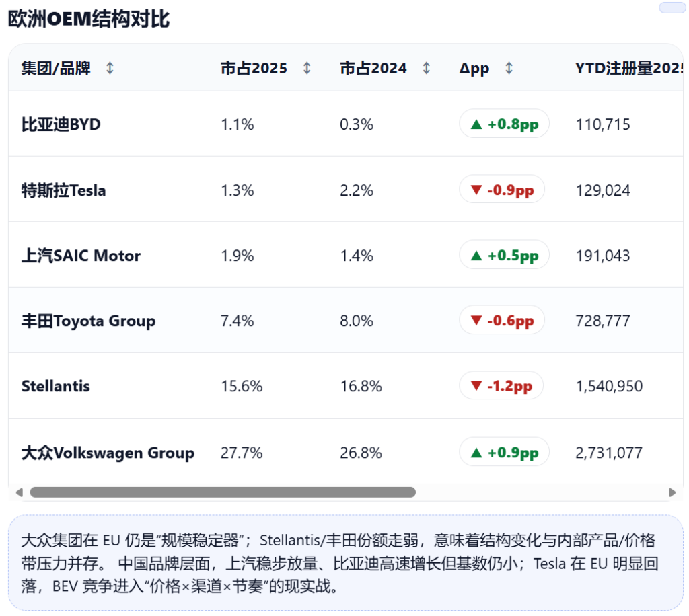Click the 特斯拉Tesla brand cell
This screenshot has height=616, width=689.
coord(63,190)
